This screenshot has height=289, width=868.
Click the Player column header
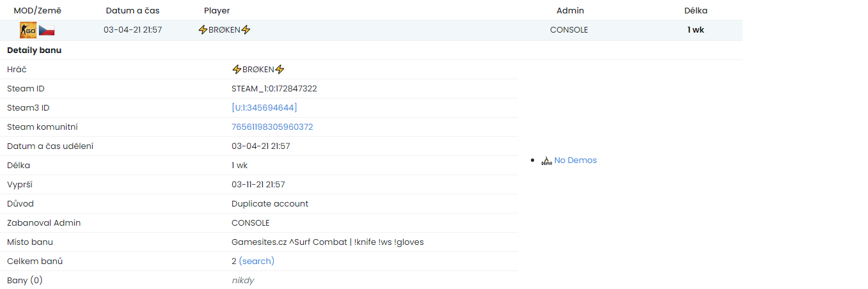(217, 11)
